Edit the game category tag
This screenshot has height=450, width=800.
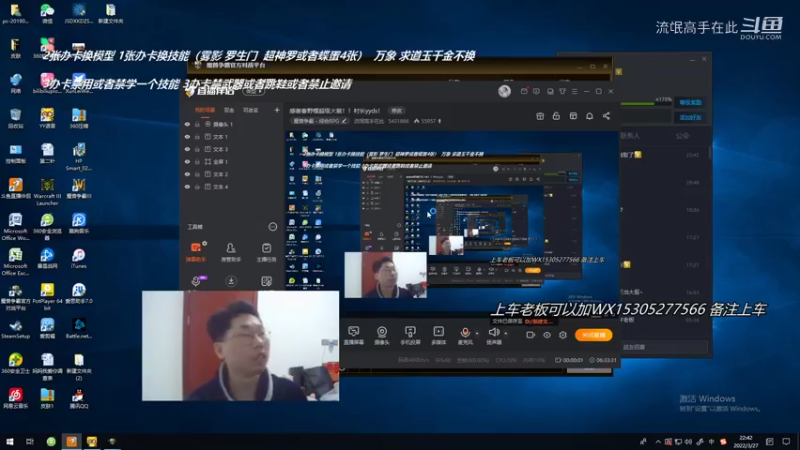point(320,121)
